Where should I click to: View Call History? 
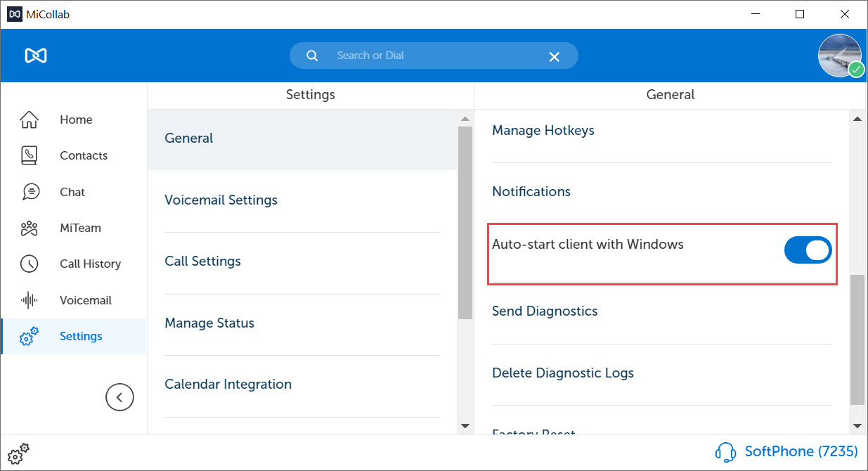coord(29,264)
